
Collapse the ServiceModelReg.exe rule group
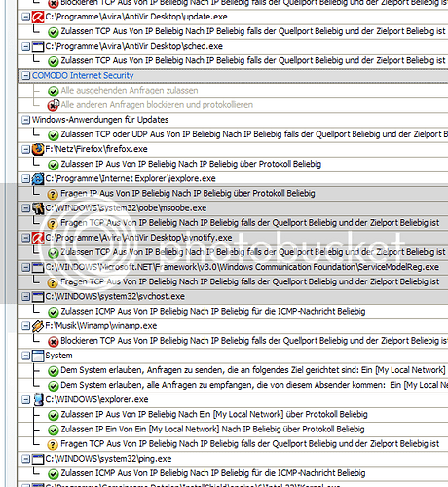point(25,268)
